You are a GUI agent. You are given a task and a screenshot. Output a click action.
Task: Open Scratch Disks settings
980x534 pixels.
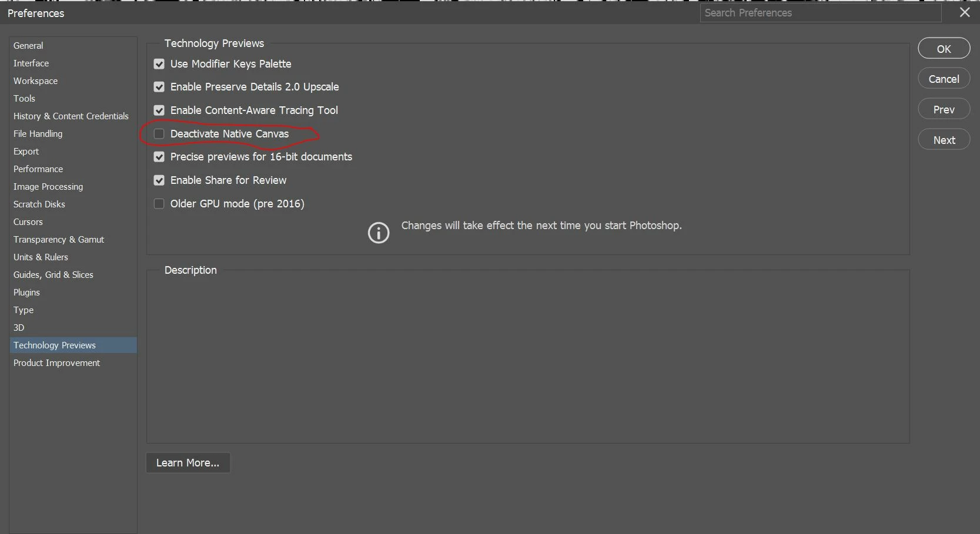tap(73, 204)
